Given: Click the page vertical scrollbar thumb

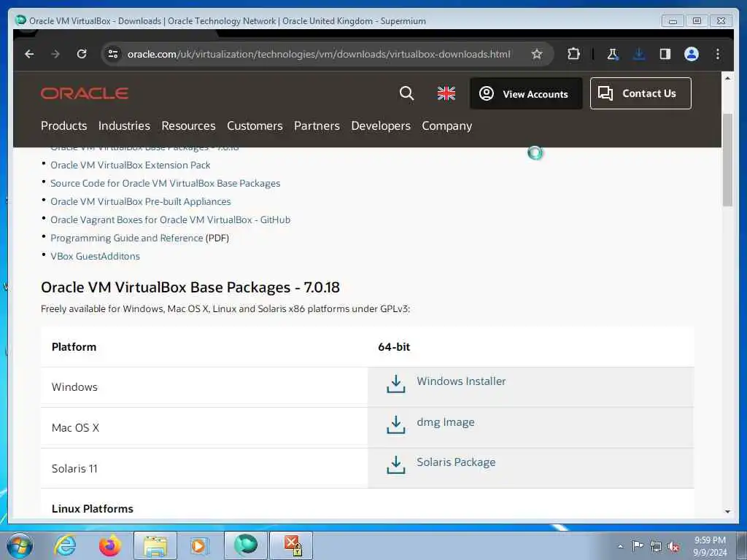Looking at the screenshot, I should click(x=727, y=160).
